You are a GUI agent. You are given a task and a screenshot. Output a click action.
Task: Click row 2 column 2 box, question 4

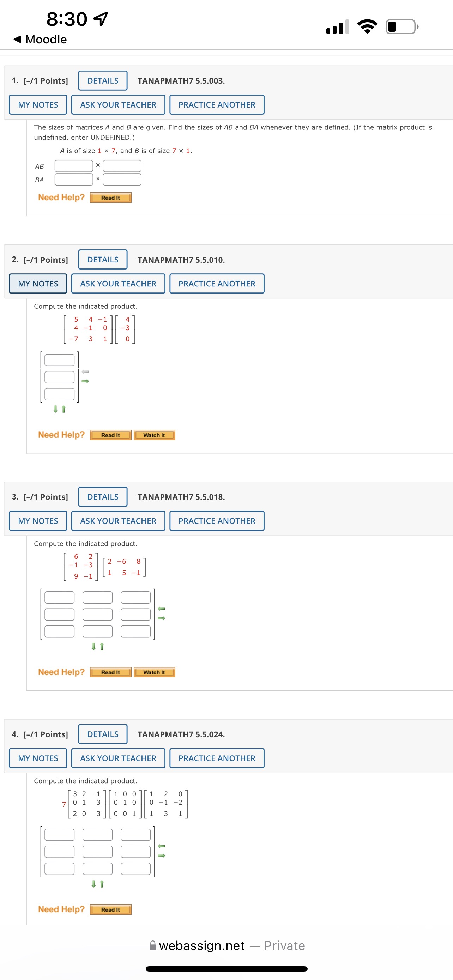pos(97,852)
